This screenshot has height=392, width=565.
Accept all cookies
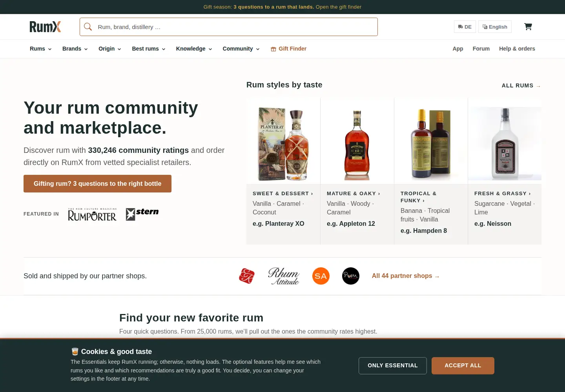click(x=463, y=366)
